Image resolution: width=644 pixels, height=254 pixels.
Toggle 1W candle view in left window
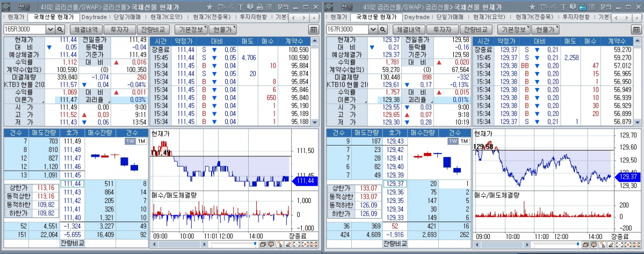(130, 141)
